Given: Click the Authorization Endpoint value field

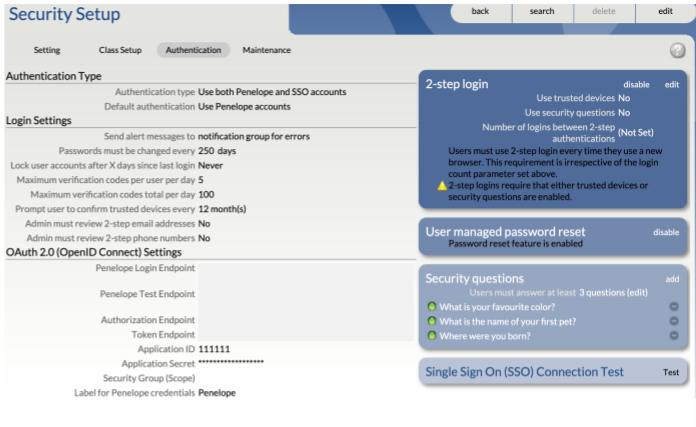Looking at the screenshot, I should (306, 320).
